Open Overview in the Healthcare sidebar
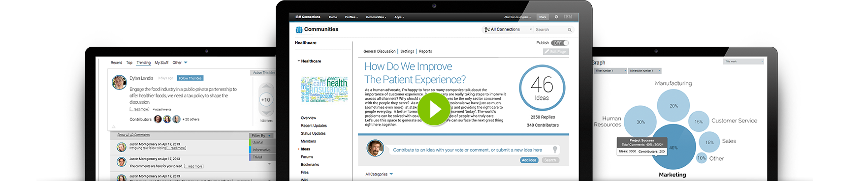868x181 pixels. click(x=309, y=118)
